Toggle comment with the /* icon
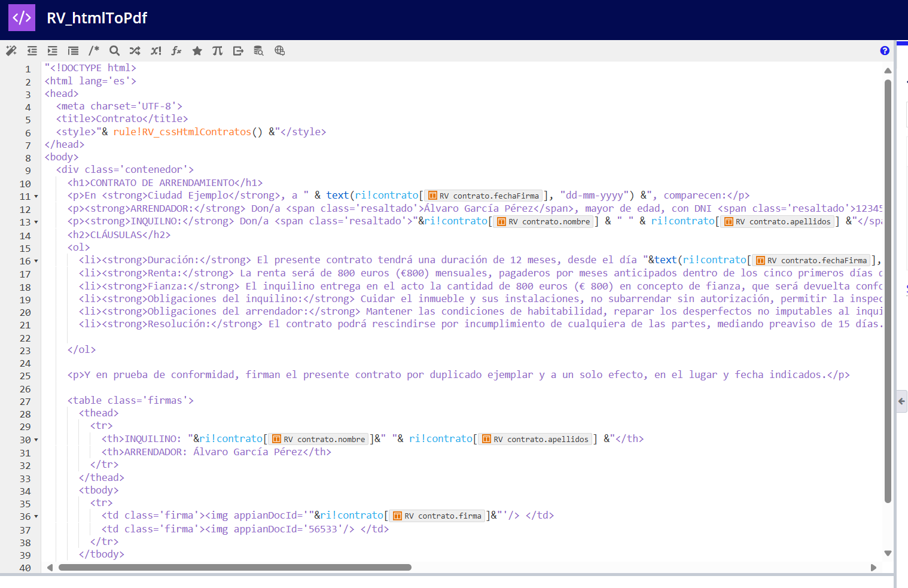The image size is (908, 588). pos(94,51)
